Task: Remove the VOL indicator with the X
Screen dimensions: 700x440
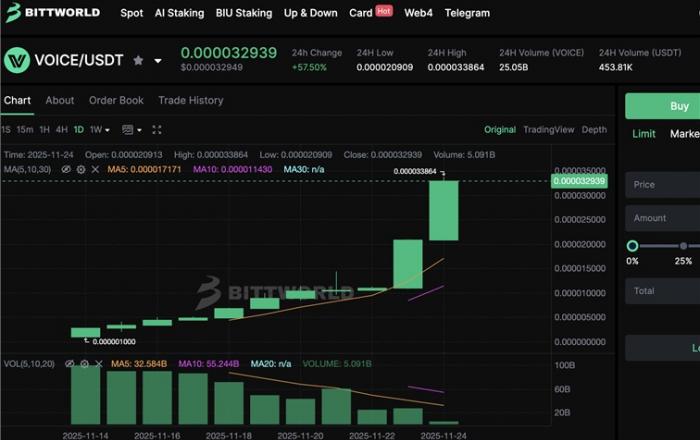Action: (98, 362)
